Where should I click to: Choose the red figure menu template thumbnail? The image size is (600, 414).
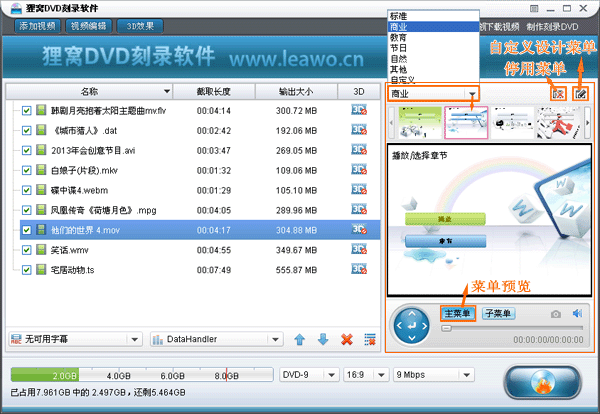pyautogui.click(x=559, y=122)
